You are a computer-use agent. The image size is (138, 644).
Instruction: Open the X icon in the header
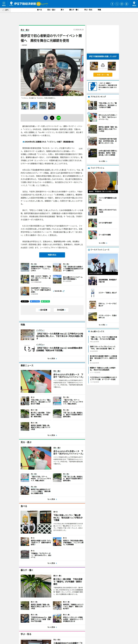pos(117,4)
